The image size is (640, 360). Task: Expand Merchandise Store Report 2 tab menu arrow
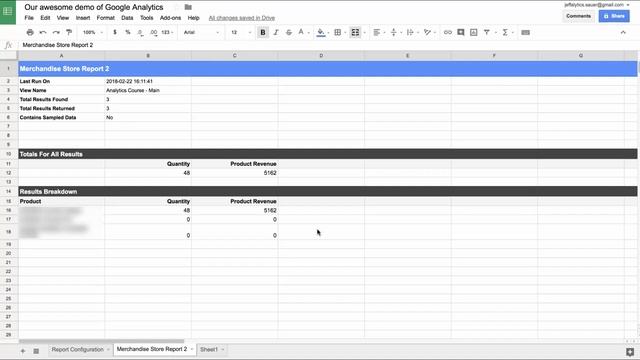192,349
